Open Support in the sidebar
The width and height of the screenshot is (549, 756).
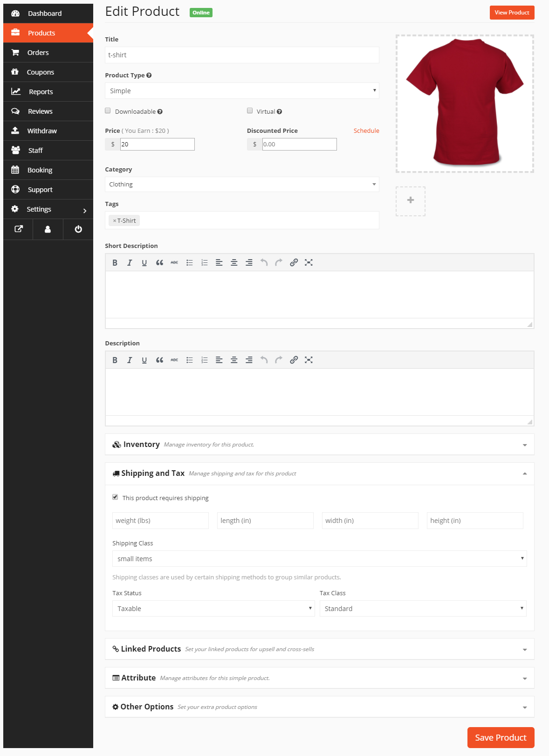pos(48,190)
